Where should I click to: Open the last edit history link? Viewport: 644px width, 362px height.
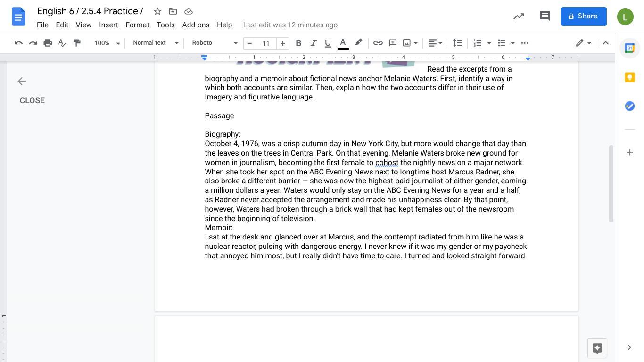pyautogui.click(x=290, y=25)
